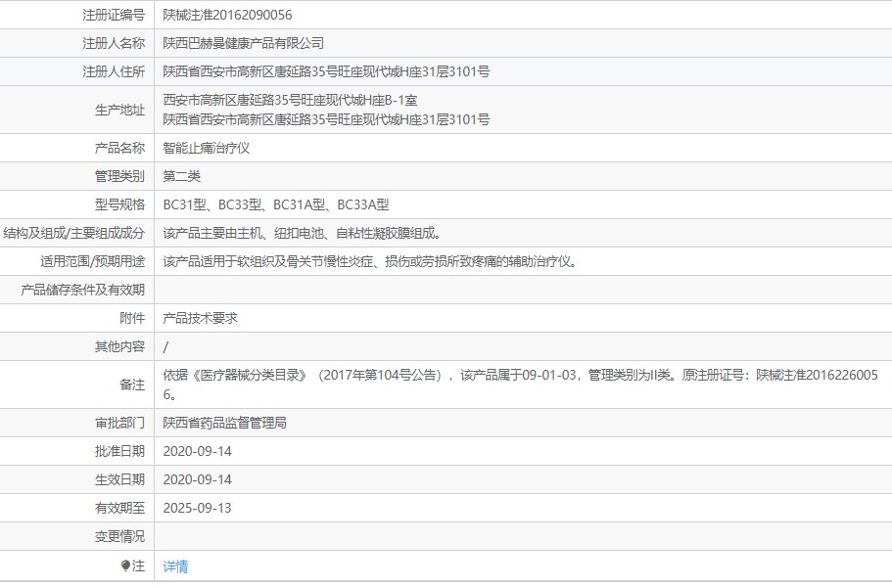Click the 批准日期 value 2020-09-14
This screenshot has width=892, height=588.
[x=198, y=452]
